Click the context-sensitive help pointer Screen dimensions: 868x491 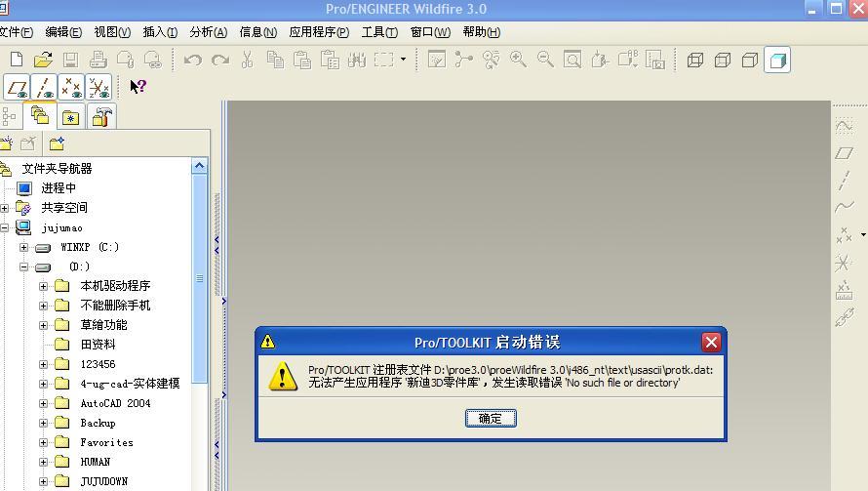pyautogui.click(x=138, y=87)
